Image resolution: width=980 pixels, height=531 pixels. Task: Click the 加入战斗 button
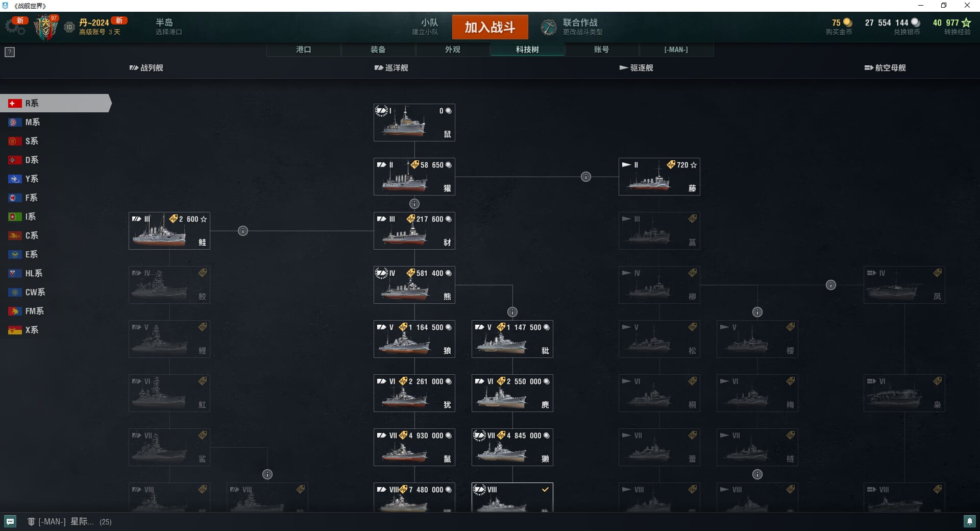click(x=490, y=27)
